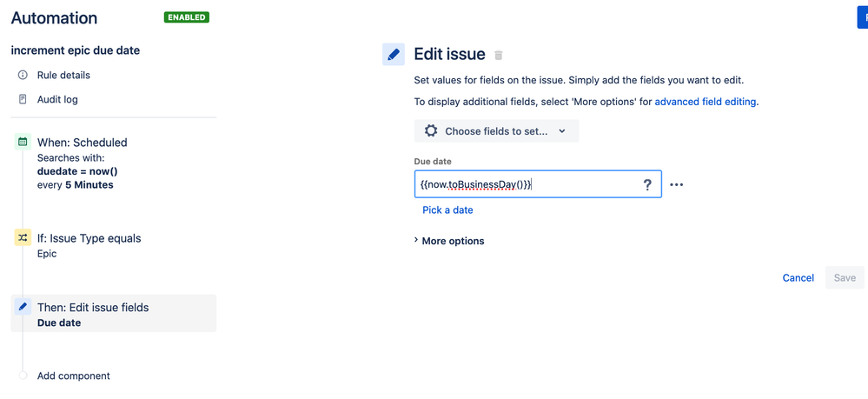This screenshot has height=399, width=868.
Task: Click the Pick a date link
Action: (447, 210)
